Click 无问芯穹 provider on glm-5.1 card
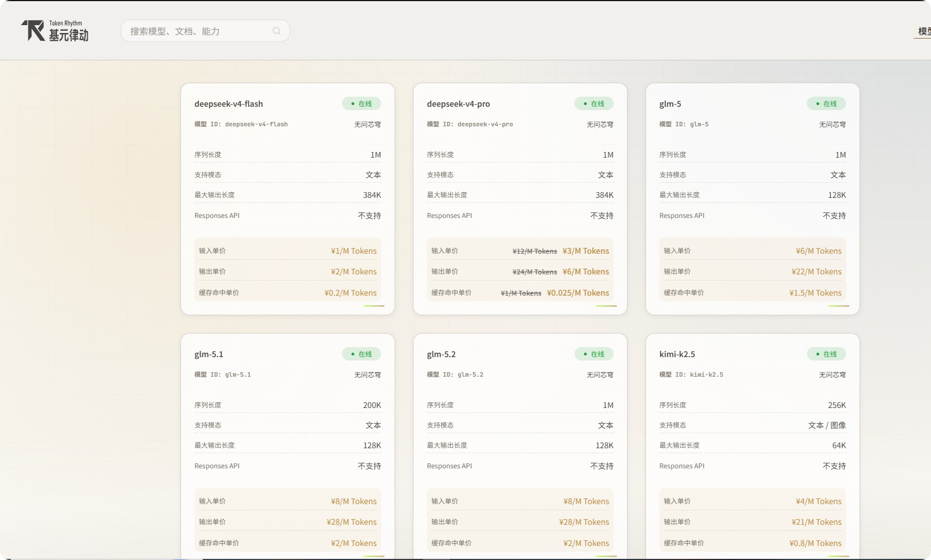This screenshot has width=931, height=560. click(367, 374)
